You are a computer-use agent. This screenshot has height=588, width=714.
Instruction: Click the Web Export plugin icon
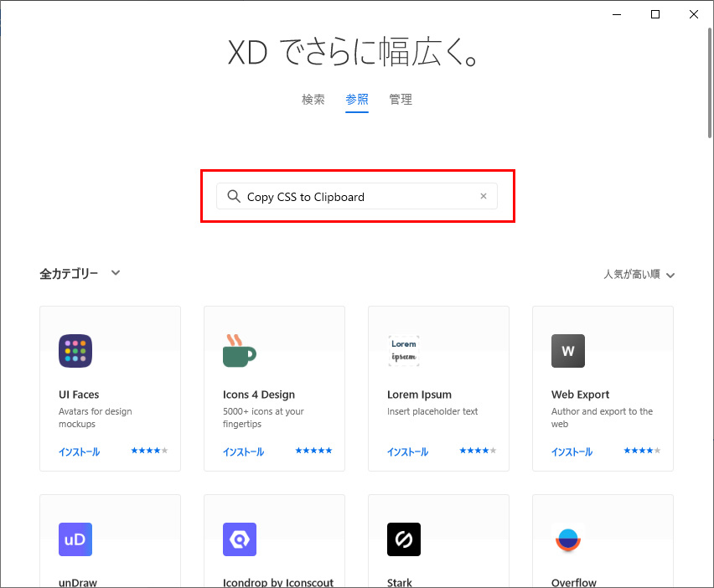pyautogui.click(x=568, y=351)
